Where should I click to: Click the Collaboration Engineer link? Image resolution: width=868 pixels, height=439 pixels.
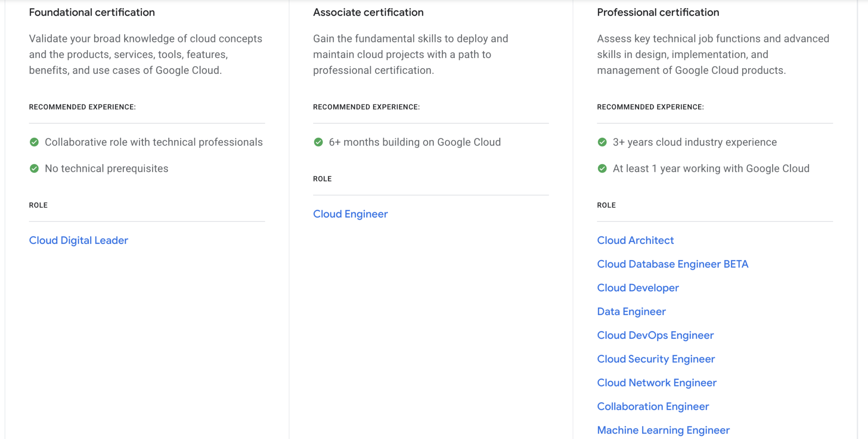click(x=653, y=406)
